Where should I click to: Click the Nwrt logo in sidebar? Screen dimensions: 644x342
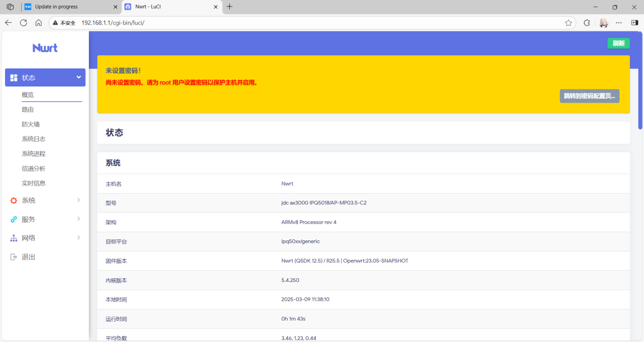pyautogui.click(x=45, y=48)
